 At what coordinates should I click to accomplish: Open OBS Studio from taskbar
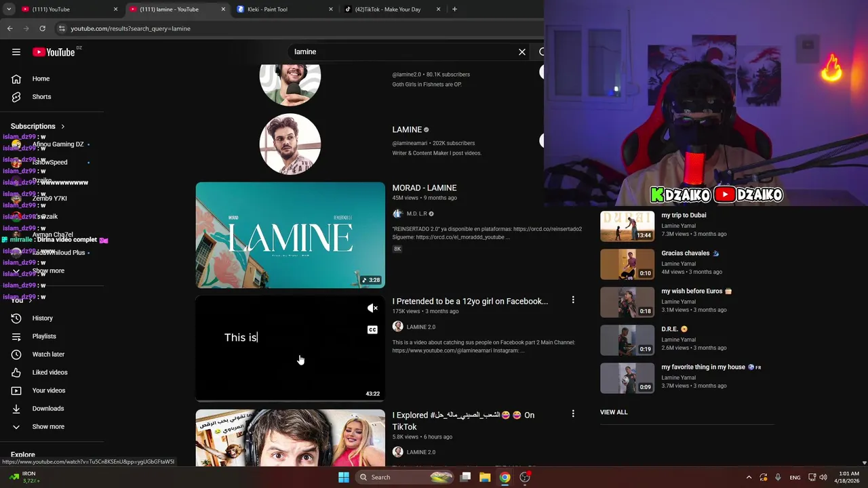click(x=525, y=477)
